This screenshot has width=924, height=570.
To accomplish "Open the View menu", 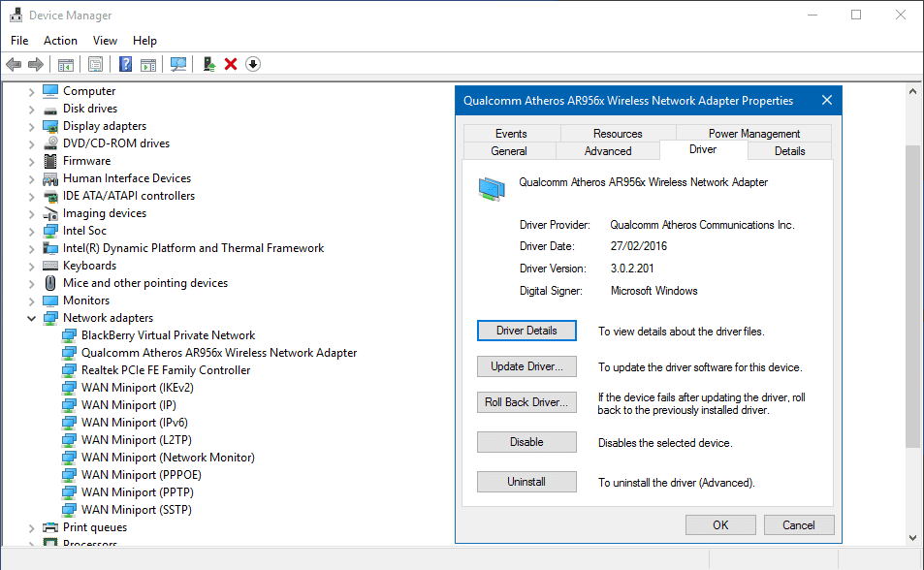I will 105,40.
